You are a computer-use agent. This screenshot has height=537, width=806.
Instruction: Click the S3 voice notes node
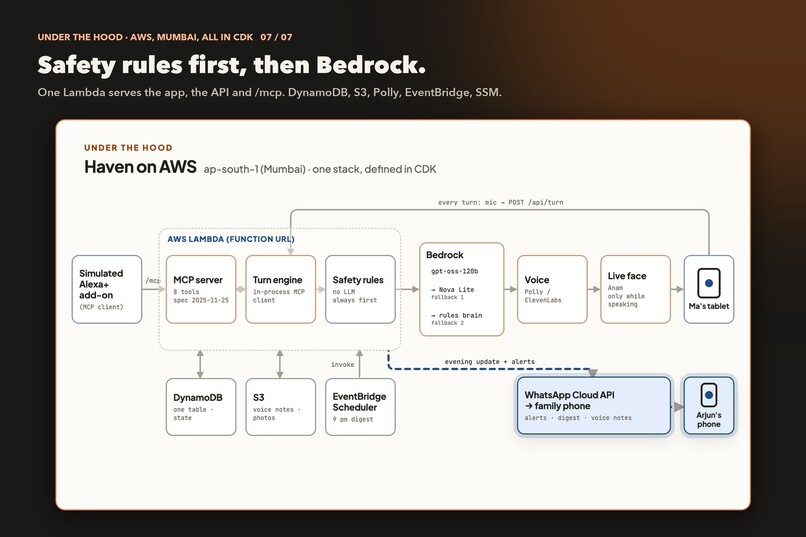pos(281,407)
